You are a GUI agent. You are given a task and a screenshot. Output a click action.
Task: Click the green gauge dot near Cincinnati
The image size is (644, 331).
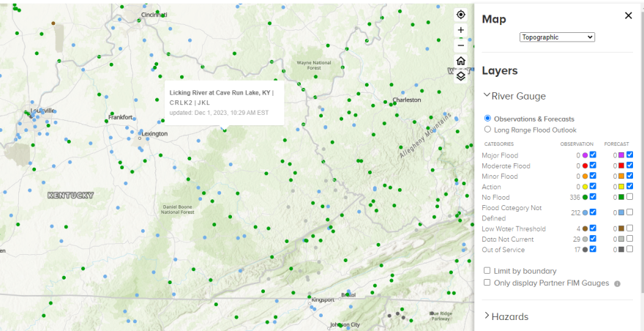(162, 15)
